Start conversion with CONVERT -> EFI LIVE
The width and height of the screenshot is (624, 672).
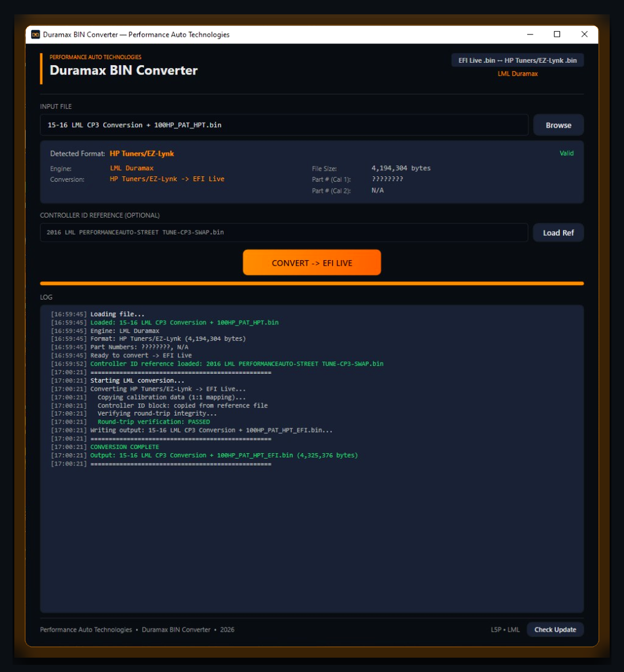(312, 263)
